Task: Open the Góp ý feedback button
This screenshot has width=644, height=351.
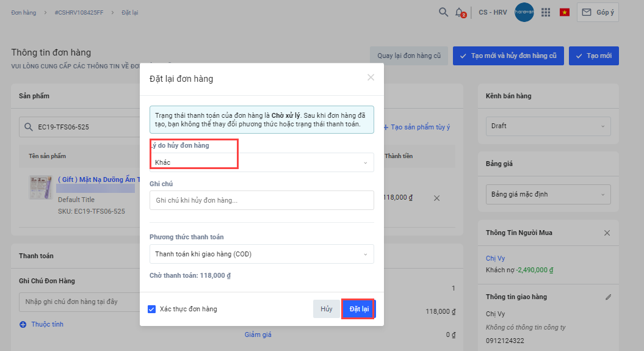Action: click(x=598, y=12)
